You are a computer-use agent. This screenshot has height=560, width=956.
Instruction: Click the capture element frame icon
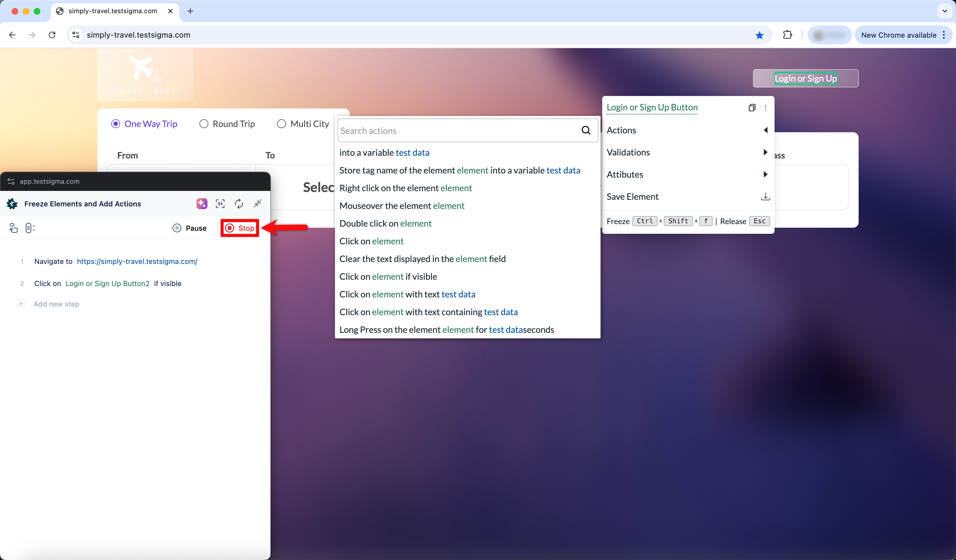[220, 204]
